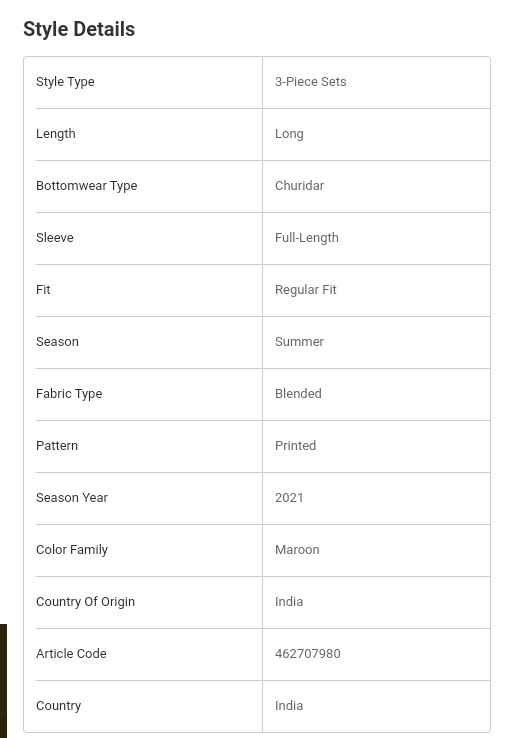Click the Printed pattern value
Viewport: 506px width, 738px height.
(x=296, y=446)
